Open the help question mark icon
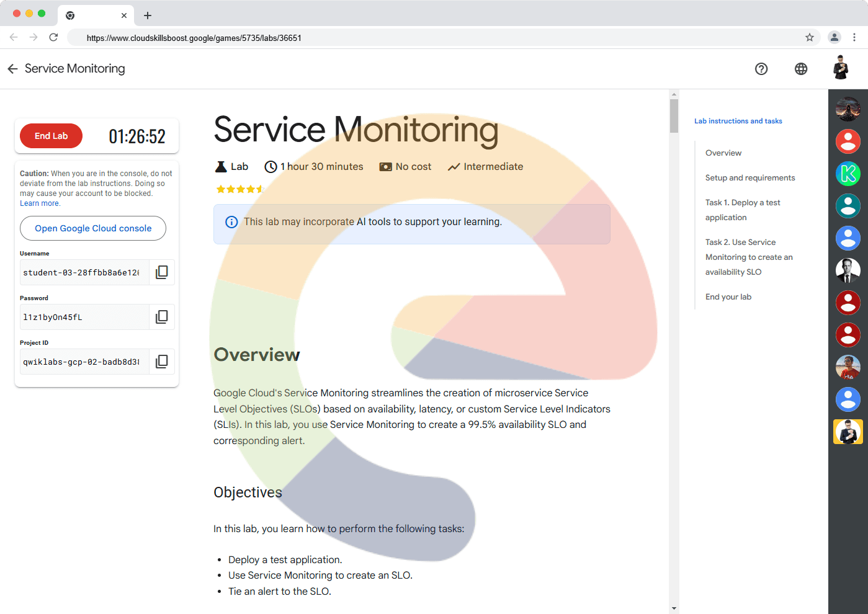 coord(761,69)
